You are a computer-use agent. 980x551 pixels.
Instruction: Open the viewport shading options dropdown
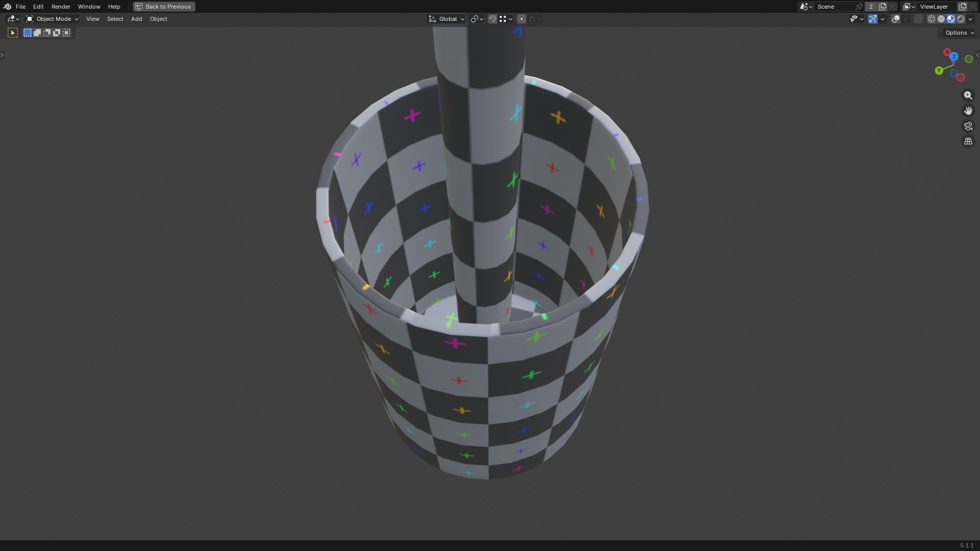coord(970,19)
